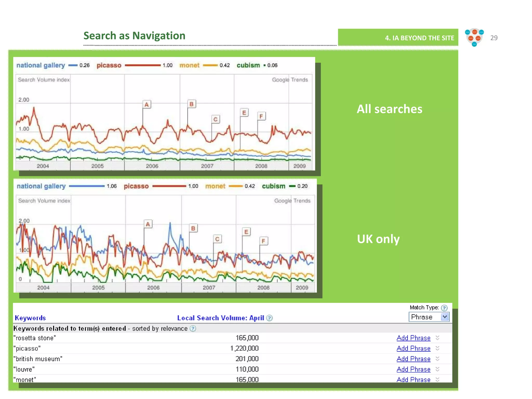Click monet legend label in UK chart
The height and width of the screenshot is (399, 532).
tap(215, 186)
